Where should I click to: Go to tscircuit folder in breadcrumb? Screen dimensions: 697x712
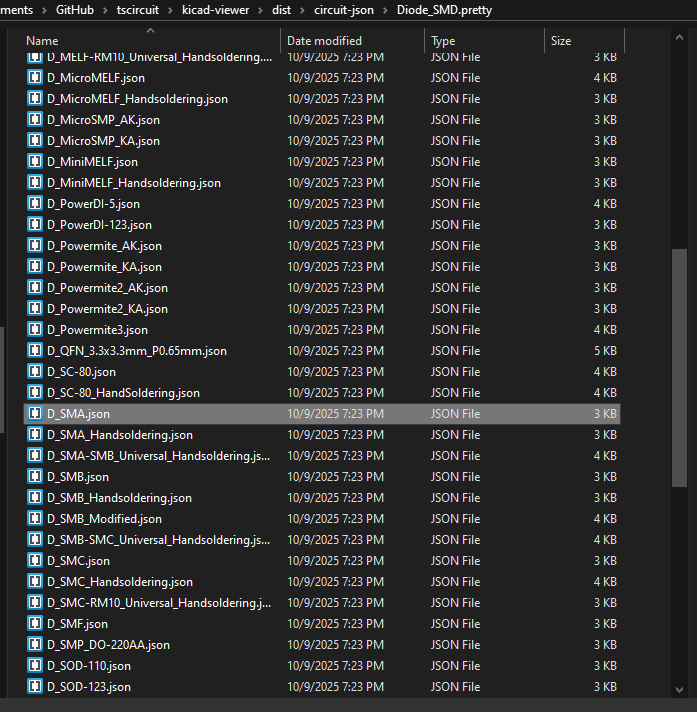click(x=138, y=10)
